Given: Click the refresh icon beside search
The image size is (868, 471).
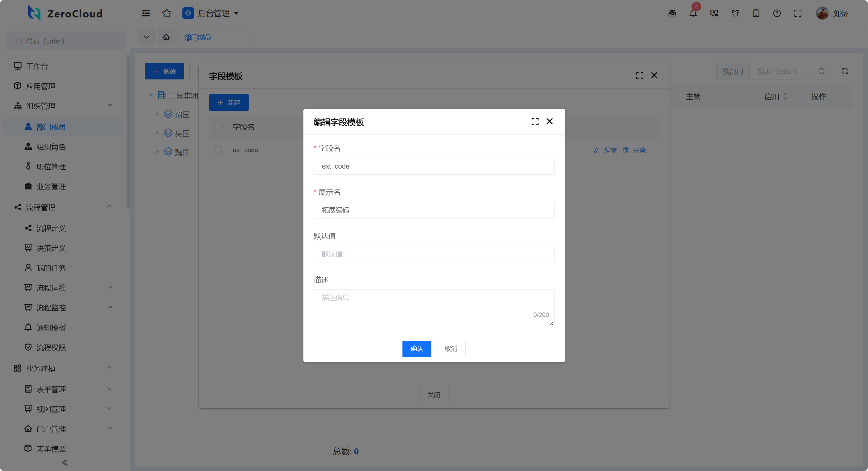Looking at the screenshot, I should (845, 71).
